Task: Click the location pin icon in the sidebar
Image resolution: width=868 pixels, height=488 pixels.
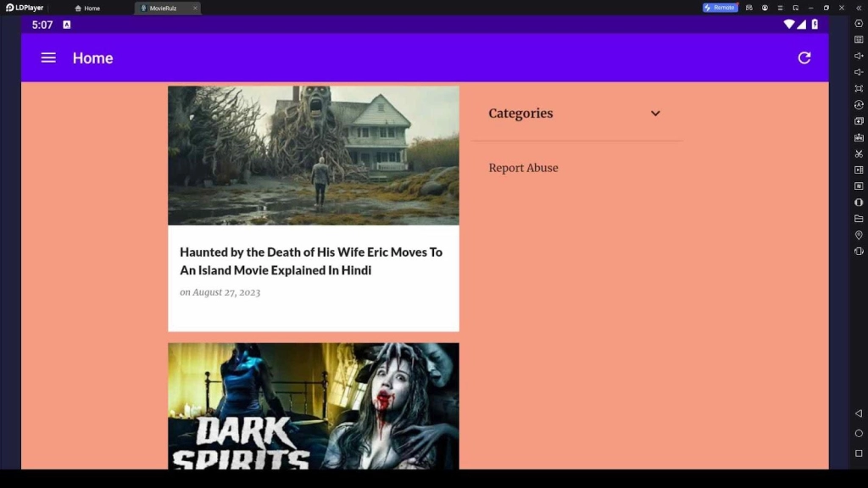Action: [859, 235]
